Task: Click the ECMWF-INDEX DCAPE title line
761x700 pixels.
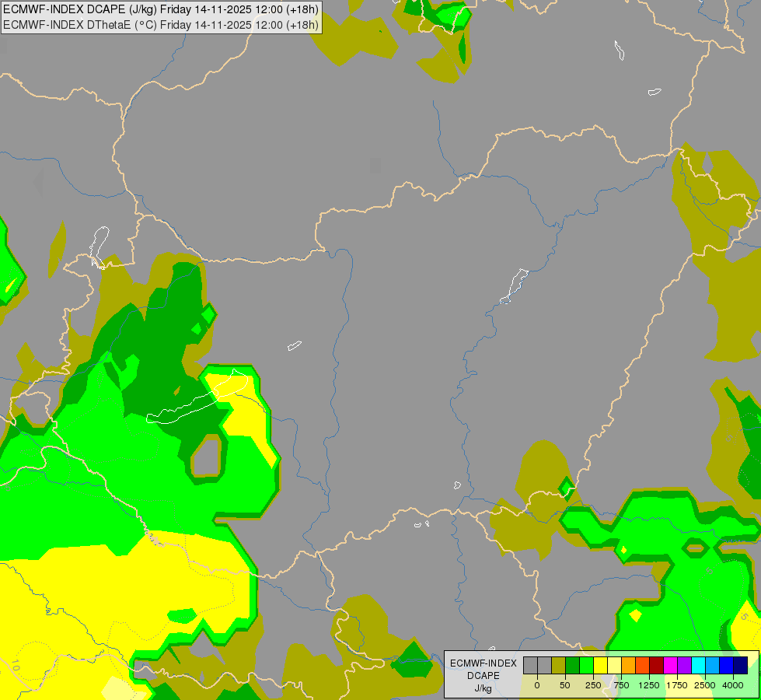Action: [161, 9]
